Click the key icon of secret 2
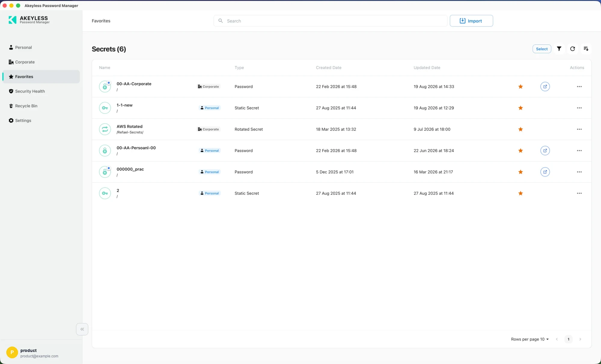 105,193
